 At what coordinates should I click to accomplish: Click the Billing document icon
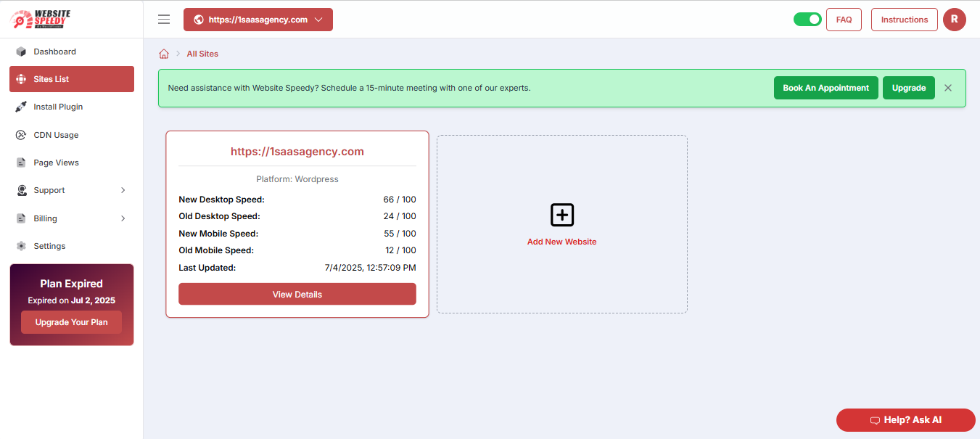coord(21,218)
